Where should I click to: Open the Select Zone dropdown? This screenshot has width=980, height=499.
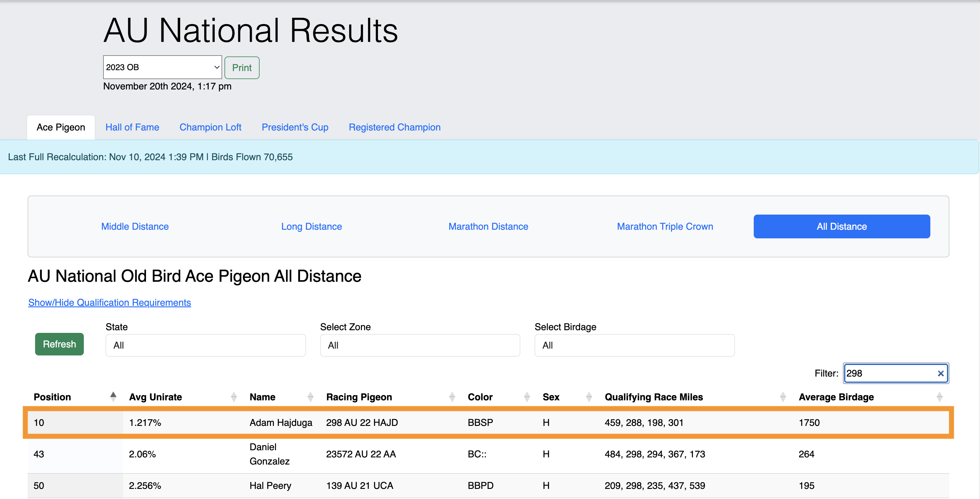(x=420, y=345)
